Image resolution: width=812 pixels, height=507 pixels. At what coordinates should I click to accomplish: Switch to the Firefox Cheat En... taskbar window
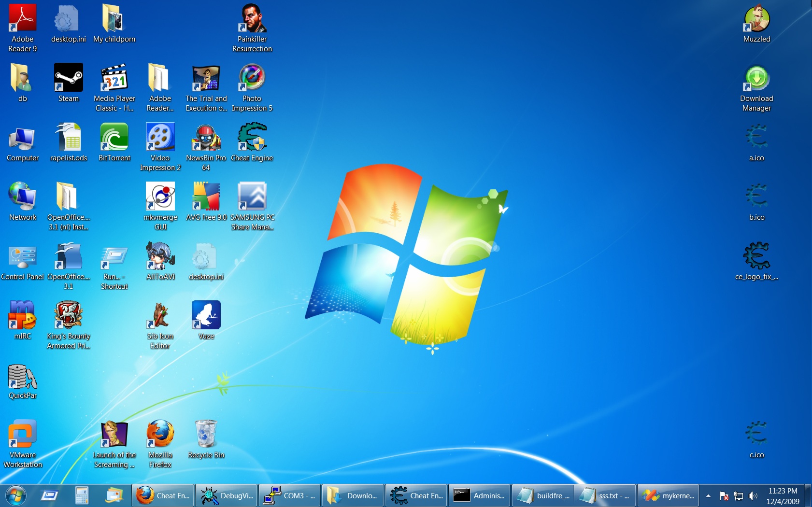tap(163, 495)
